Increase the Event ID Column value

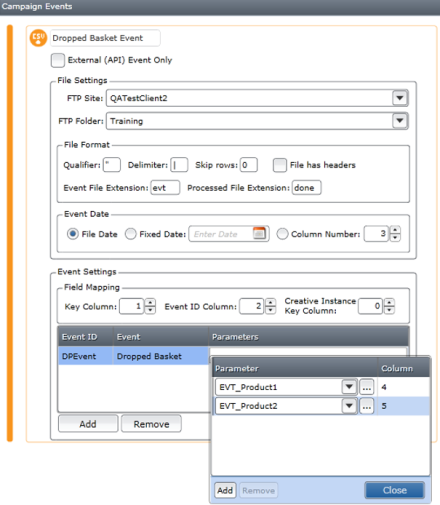coord(270,303)
